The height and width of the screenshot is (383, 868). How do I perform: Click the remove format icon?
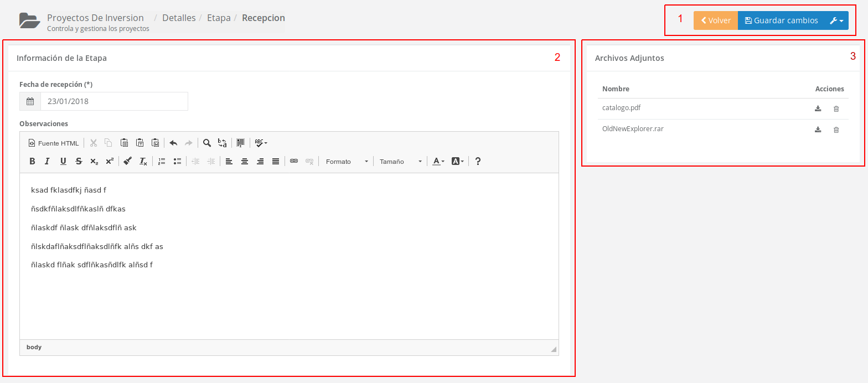(143, 162)
